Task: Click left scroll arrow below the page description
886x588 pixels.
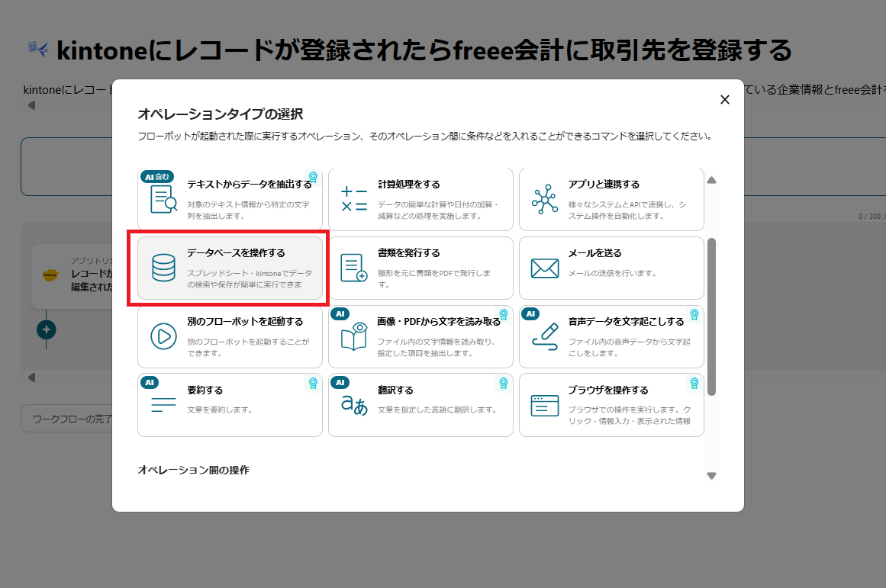Action: [x=31, y=105]
